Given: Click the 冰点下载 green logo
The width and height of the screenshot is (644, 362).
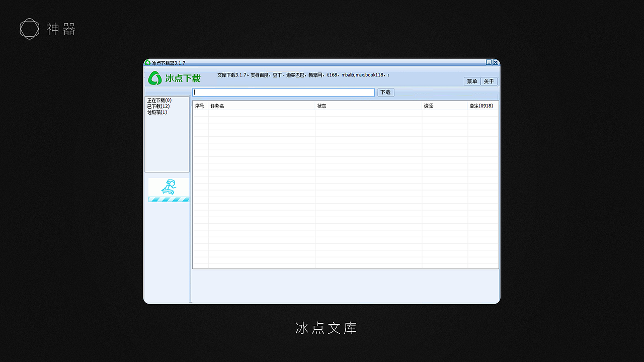Looking at the screenshot, I should click(175, 78).
